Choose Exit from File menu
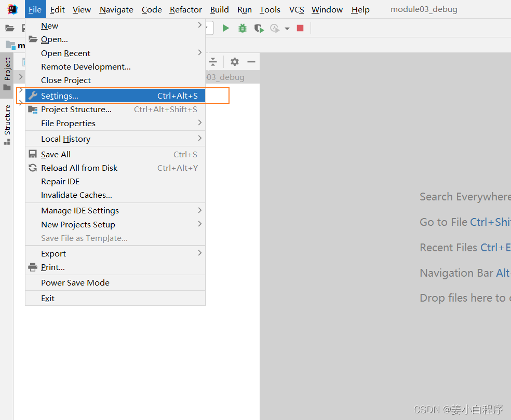This screenshot has height=420, width=511. 115,298
